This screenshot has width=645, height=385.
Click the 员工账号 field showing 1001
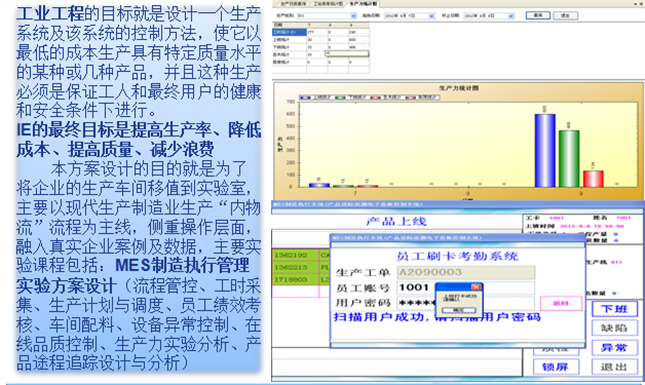click(466, 288)
